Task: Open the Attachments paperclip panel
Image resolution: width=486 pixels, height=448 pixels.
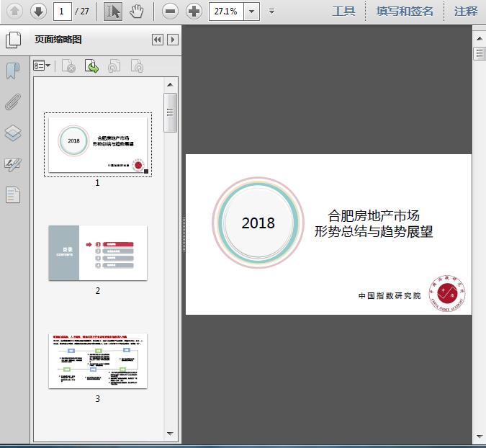Action: click(x=13, y=102)
